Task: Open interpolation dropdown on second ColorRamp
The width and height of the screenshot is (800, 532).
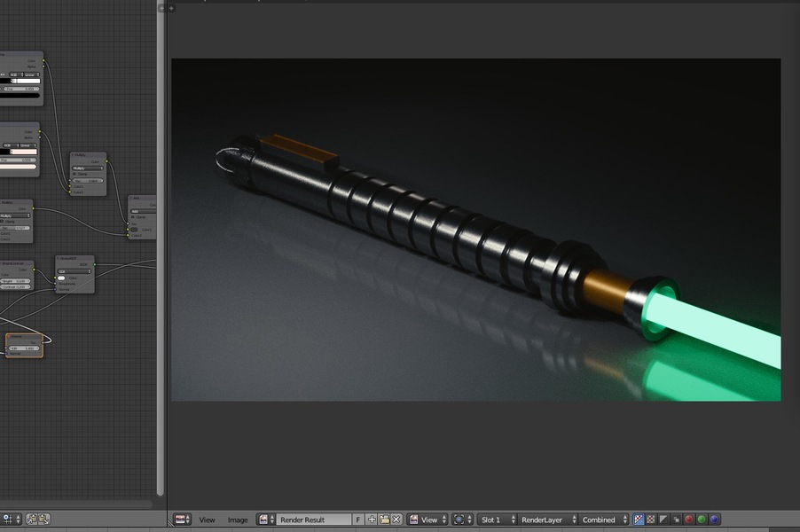Action: coord(27,145)
